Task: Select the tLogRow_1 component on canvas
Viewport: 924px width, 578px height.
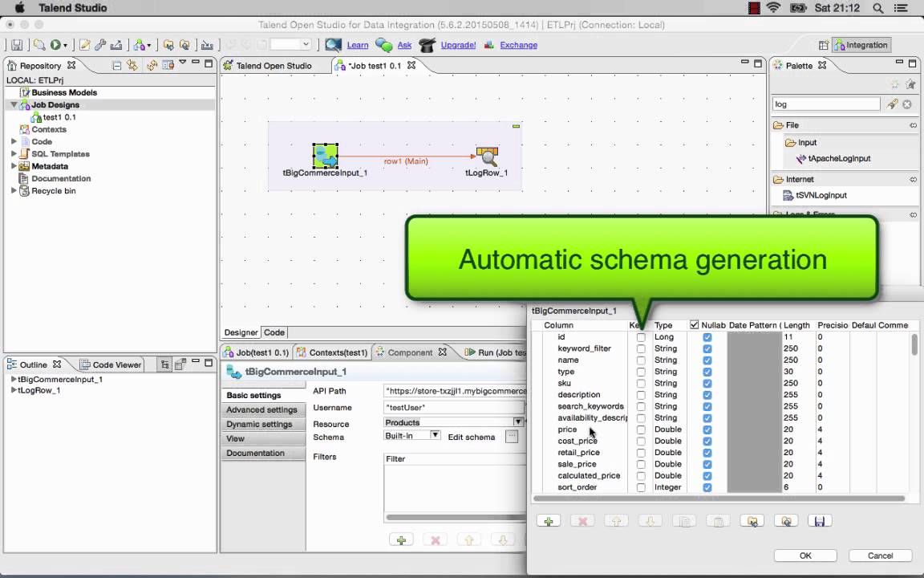Action: [488, 157]
